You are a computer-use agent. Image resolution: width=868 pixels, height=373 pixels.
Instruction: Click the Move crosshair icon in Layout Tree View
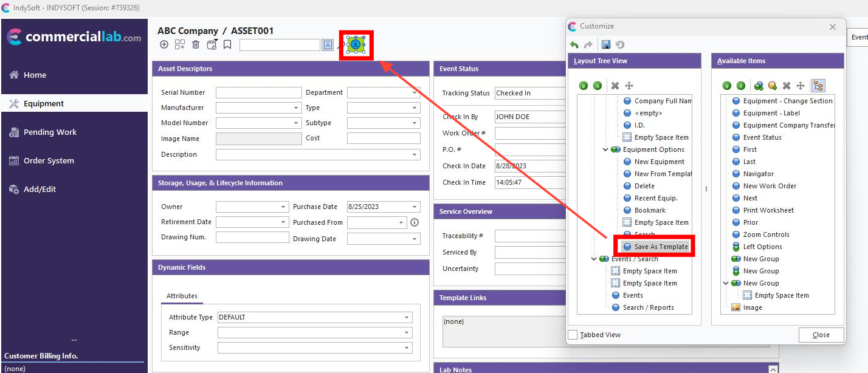[x=629, y=85]
